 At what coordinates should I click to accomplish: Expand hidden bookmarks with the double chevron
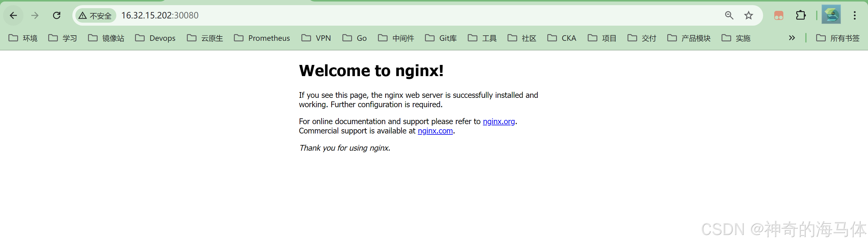pos(792,38)
